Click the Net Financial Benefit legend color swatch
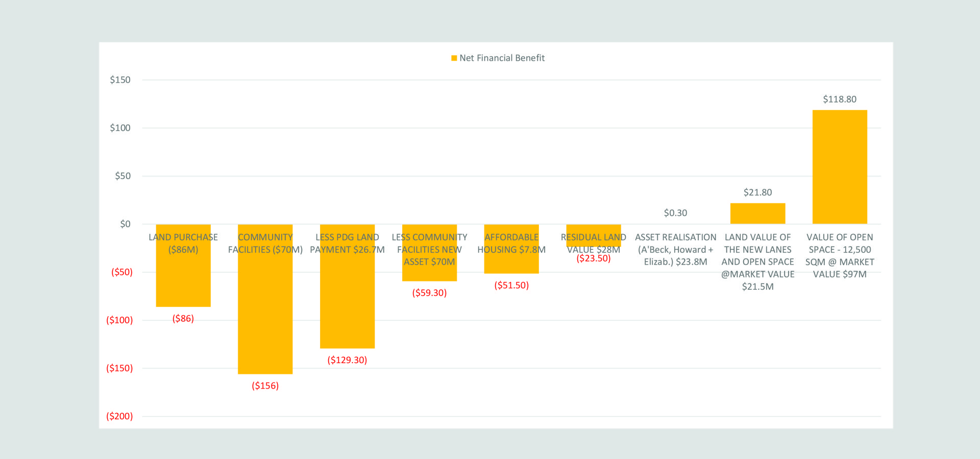 point(454,58)
